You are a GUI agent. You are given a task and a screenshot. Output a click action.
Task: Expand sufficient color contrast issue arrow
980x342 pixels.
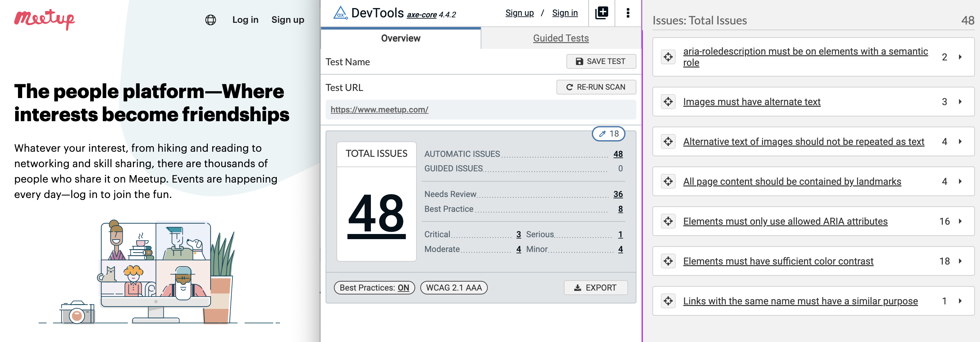click(x=960, y=261)
